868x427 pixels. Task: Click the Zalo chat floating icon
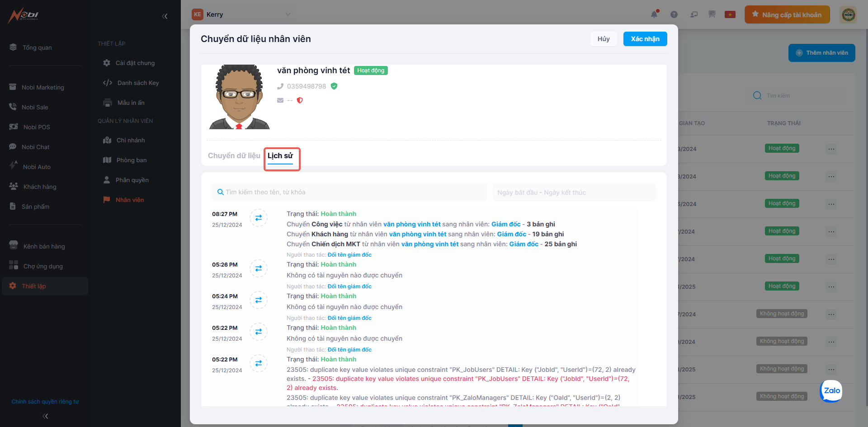point(831,391)
